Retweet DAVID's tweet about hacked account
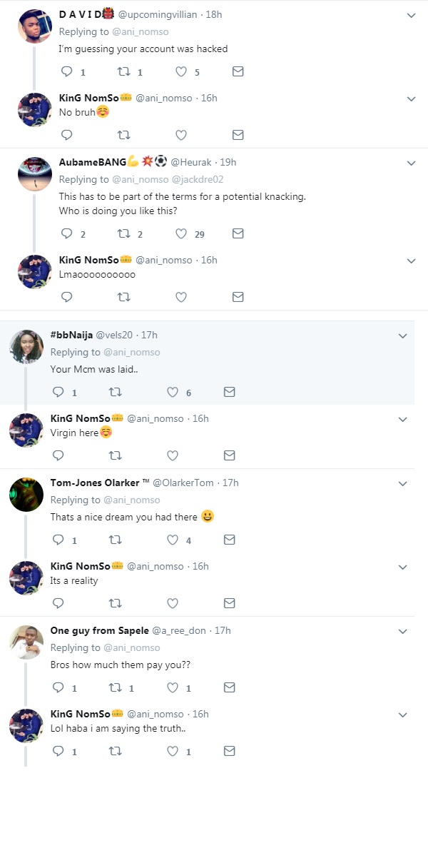This screenshot has width=428, height=868. tap(123, 72)
